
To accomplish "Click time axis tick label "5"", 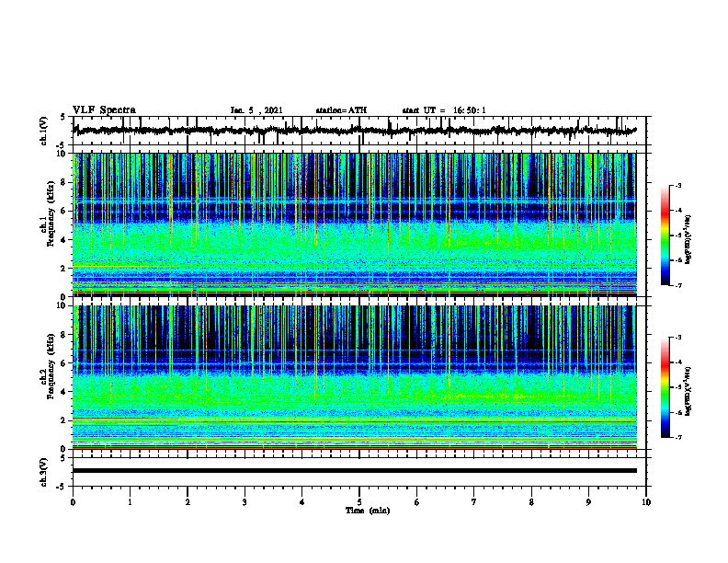I will (359, 502).
